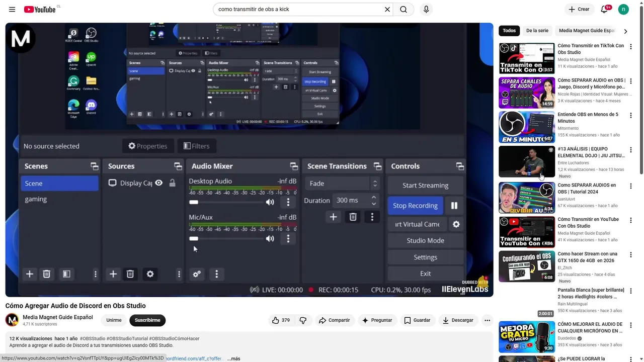Viewport: 644px width, 362px height.
Task: Open the Media Magnet Guide Español channel name link
Action: [x=58, y=317]
